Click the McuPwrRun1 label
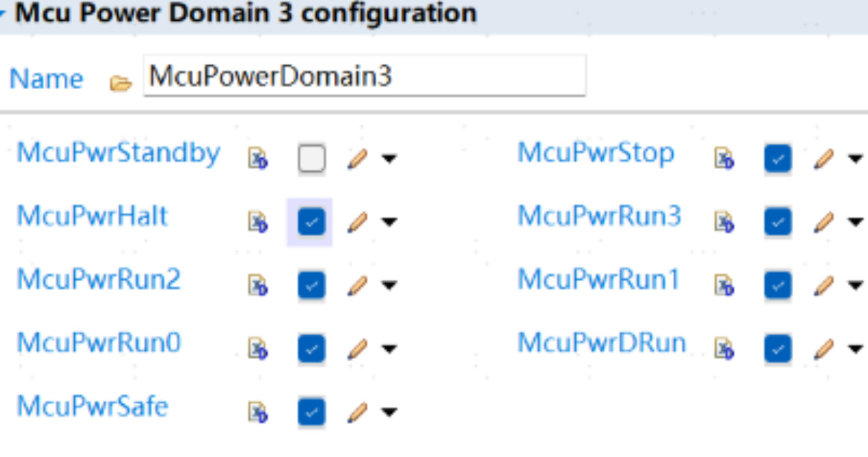 pos(599,279)
